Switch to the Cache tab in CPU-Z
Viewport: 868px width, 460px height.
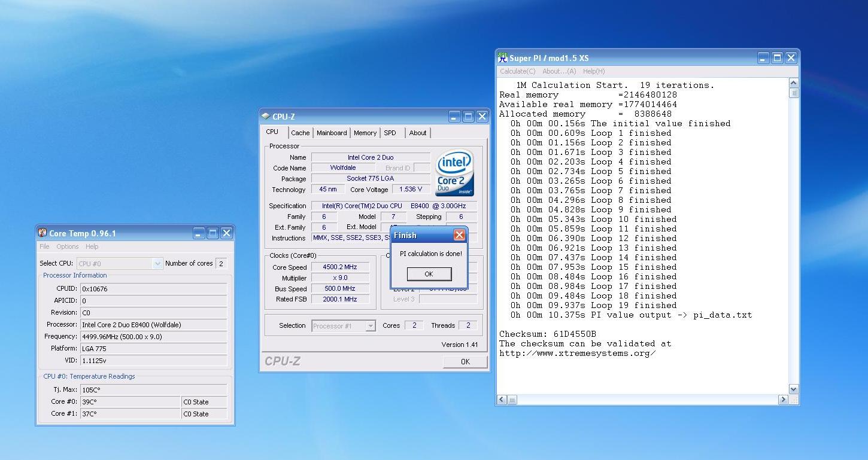point(301,133)
